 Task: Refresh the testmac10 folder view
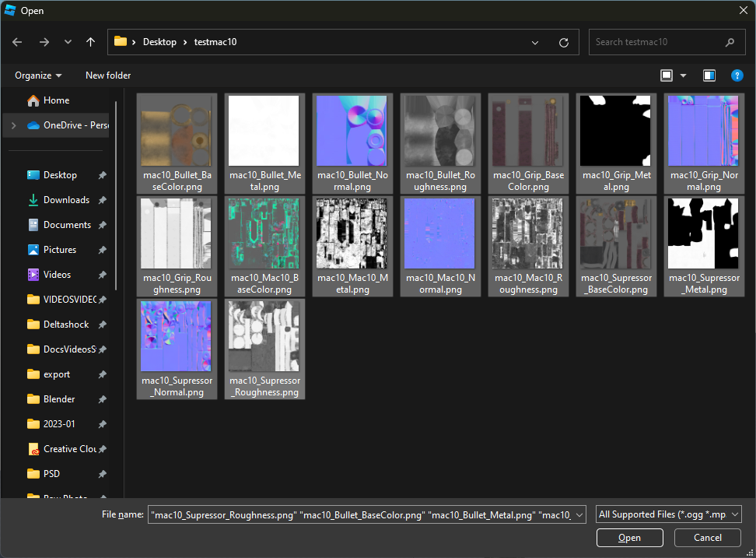(x=564, y=42)
